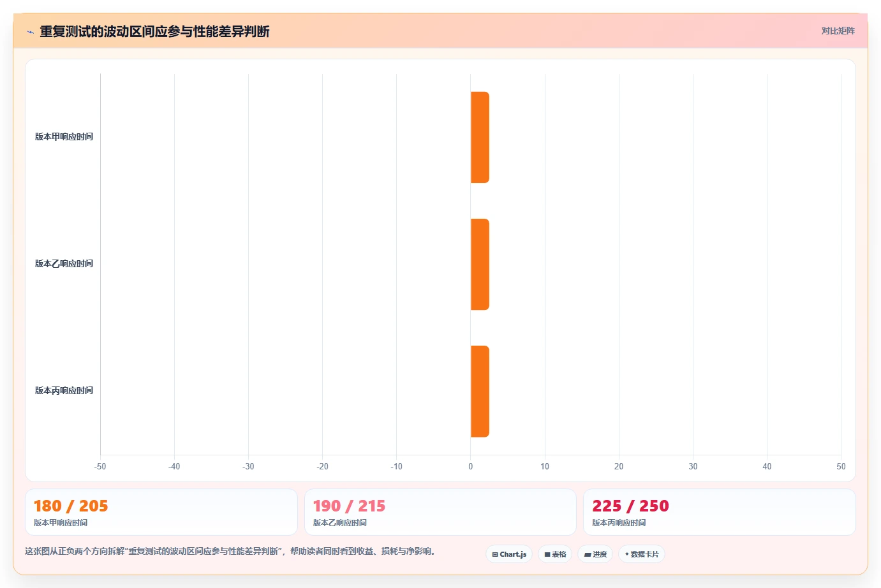Click the 190 / 215 data card
The image size is (881, 588).
(x=440, y=512)
